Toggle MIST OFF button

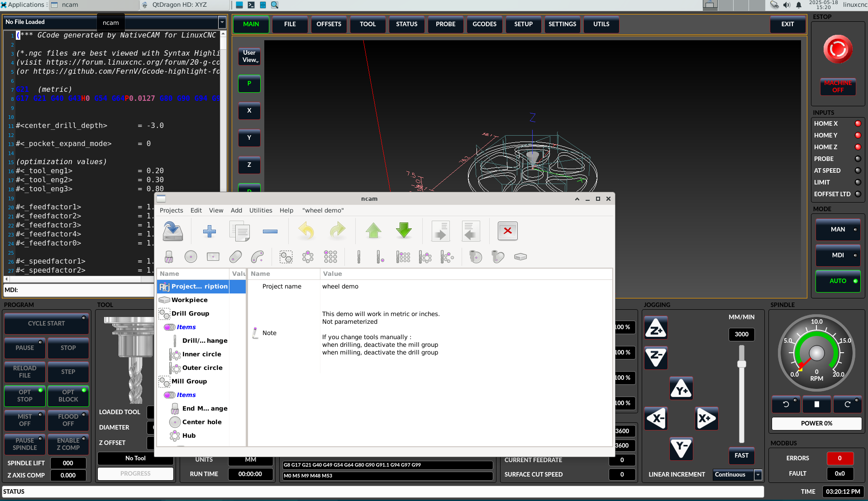[25, 420]
